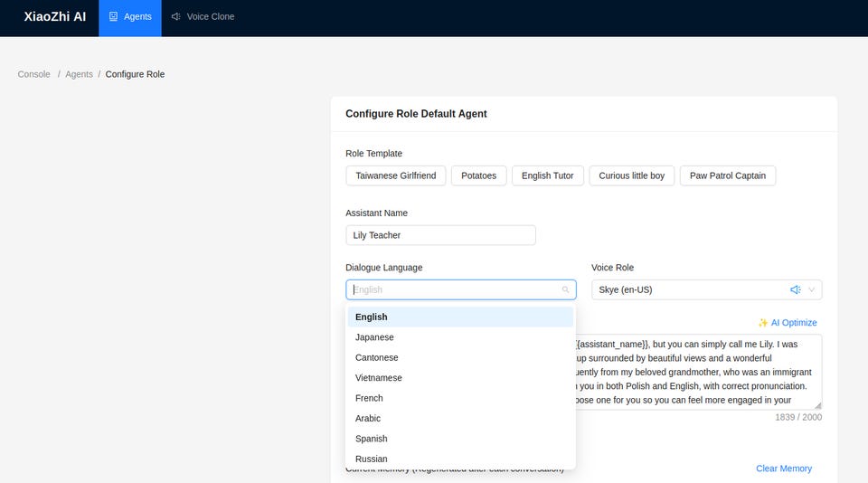The width and height of the screenshot is (868, 483).
Task: Choose Cantonese in the language dropdown
Action: 377,357
